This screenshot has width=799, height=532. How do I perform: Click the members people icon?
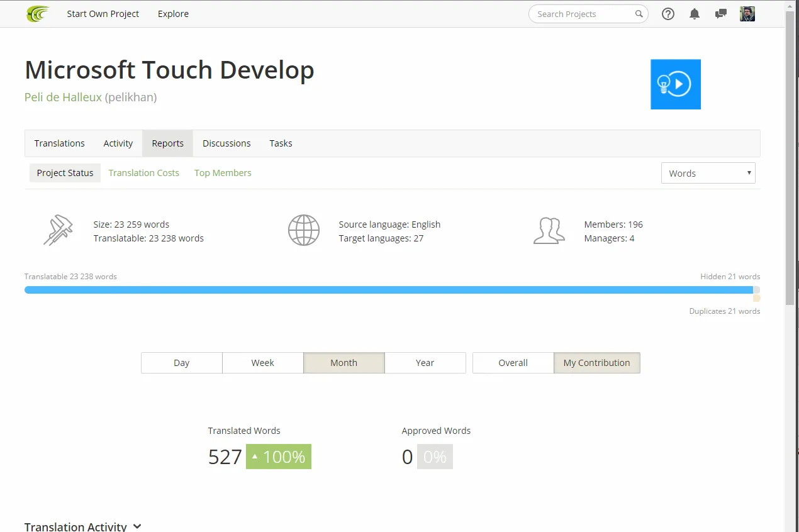549,231
